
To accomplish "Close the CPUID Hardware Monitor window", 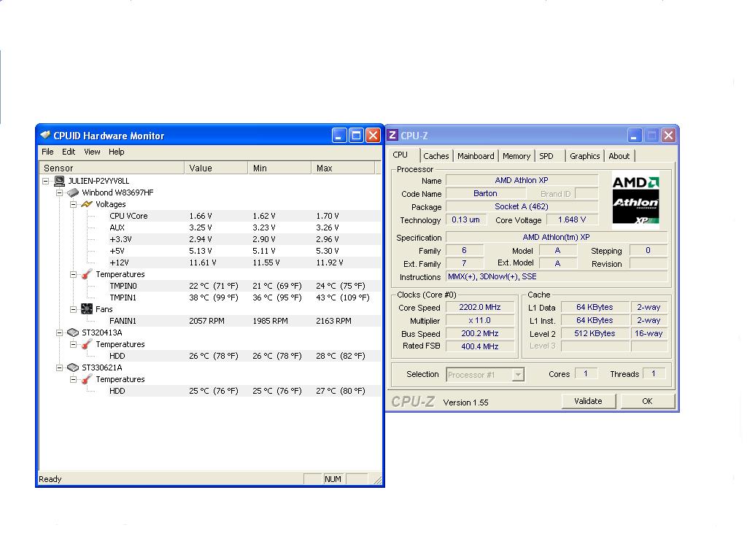I will click(373, 136).
